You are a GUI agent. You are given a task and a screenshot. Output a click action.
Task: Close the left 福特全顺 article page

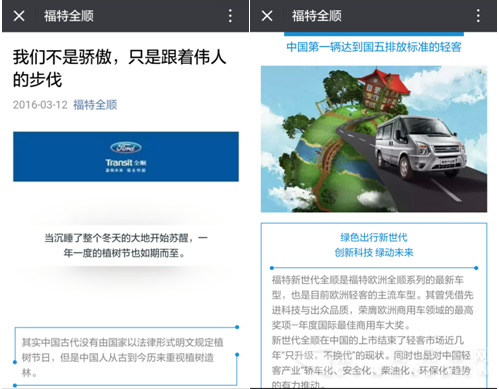tap(19, 16)
